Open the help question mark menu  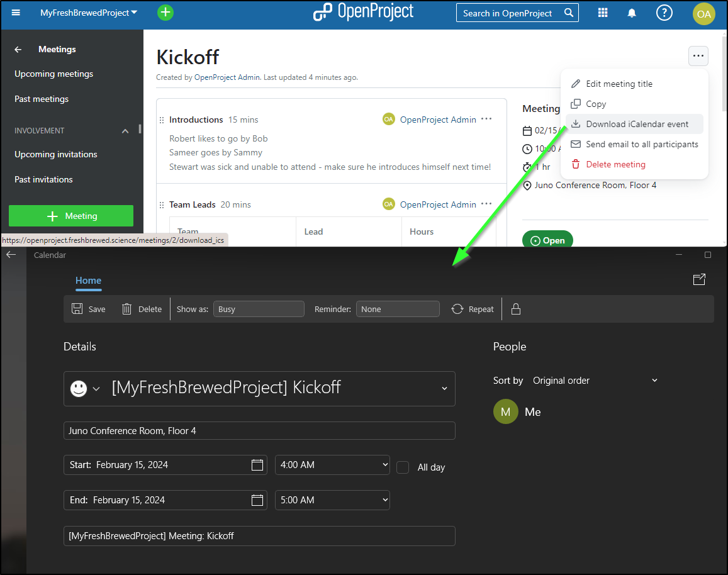pos(664,13)
